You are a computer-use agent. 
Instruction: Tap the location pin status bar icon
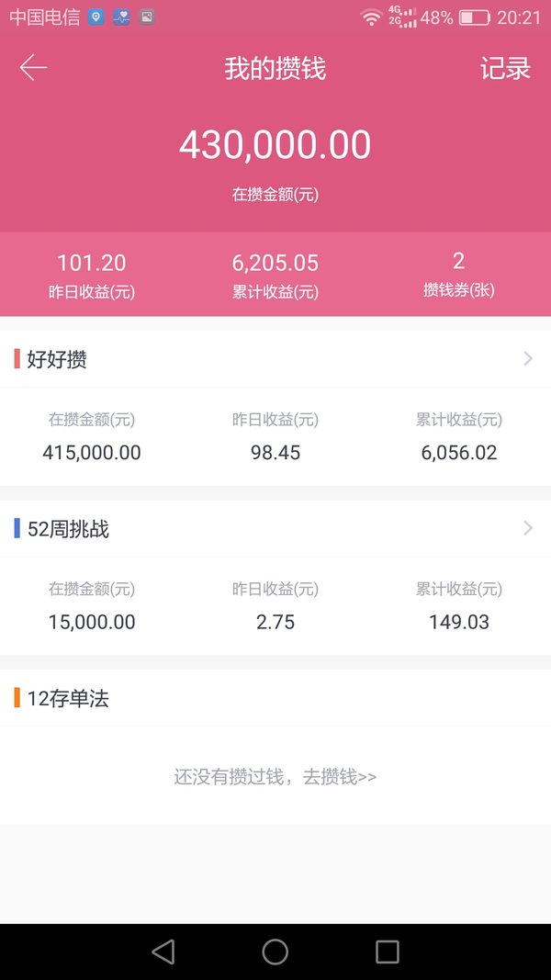coord(96,17)
